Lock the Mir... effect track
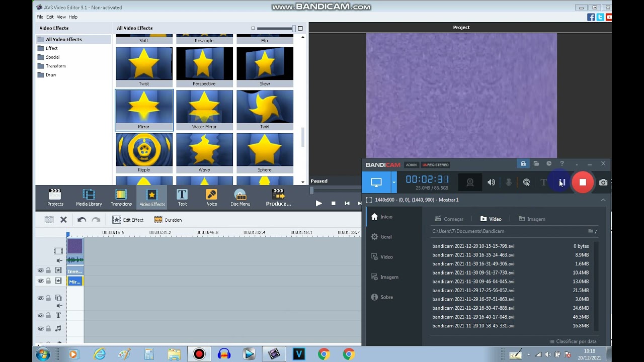 48,281
